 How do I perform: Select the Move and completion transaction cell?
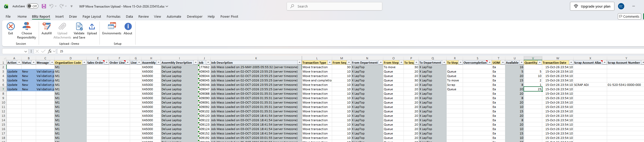coord(317,80)
